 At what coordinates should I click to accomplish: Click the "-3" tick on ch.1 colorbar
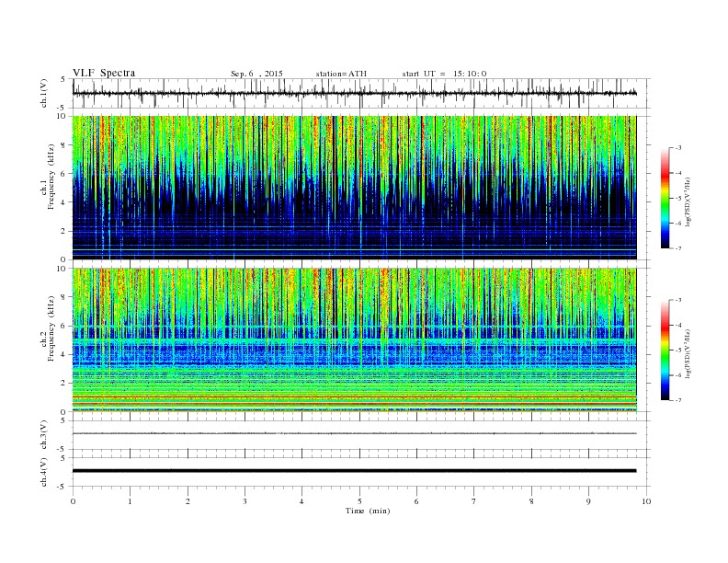(677, 148)
